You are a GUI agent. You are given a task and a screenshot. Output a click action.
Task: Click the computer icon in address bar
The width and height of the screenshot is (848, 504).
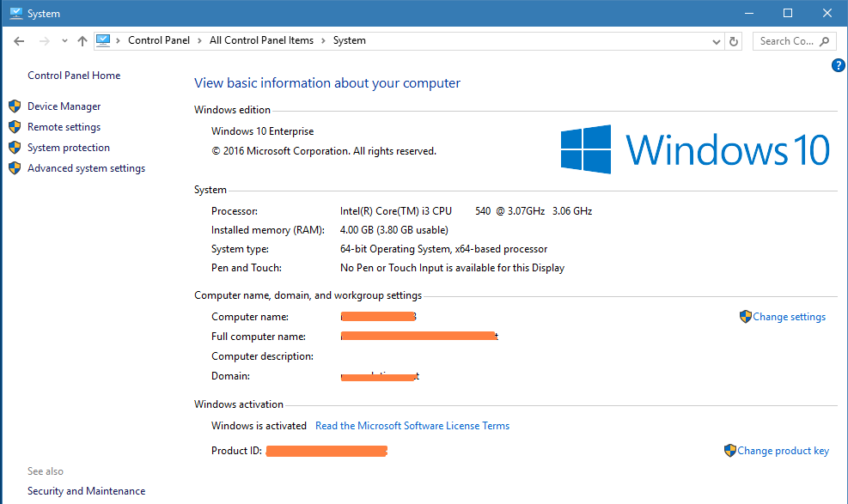(x=104, y=39)
